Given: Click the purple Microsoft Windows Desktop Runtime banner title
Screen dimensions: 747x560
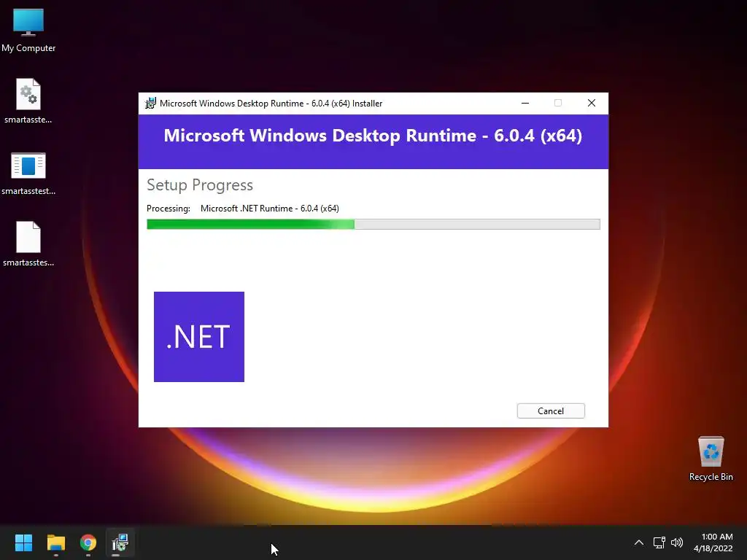Looking at the screenshot, I should pos(373,136).
